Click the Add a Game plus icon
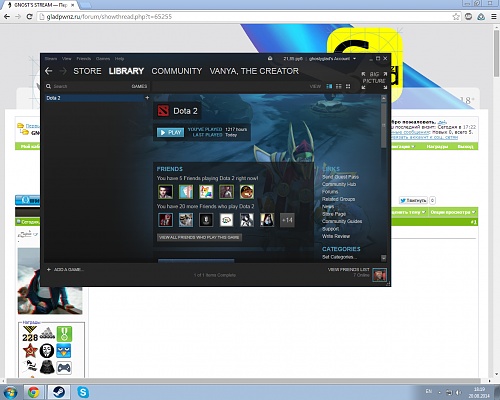This screenshot has height=400, width=500. click(49, 269)
